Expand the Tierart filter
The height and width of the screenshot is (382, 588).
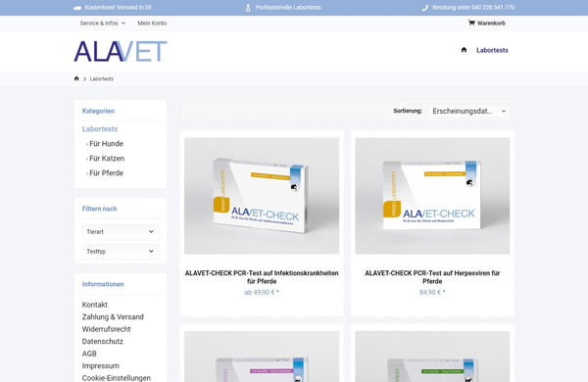click(121, 232)
